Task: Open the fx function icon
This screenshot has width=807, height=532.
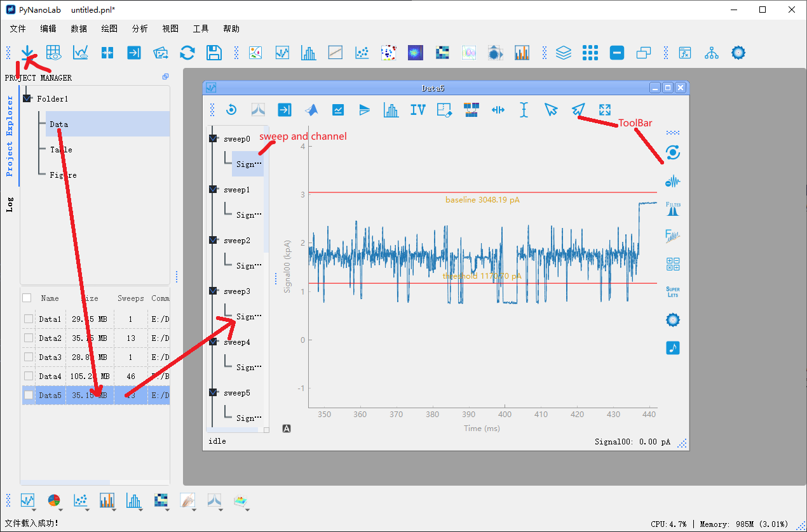Action: [685, 53]
